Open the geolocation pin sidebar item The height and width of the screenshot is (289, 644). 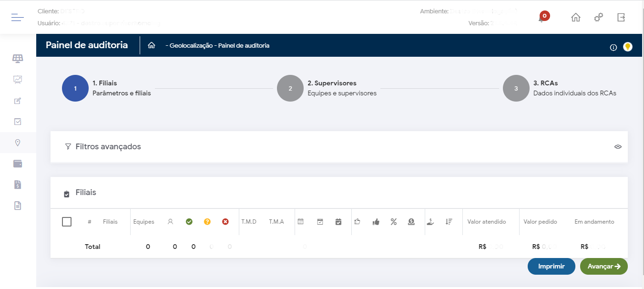click(x=18, y=143)
